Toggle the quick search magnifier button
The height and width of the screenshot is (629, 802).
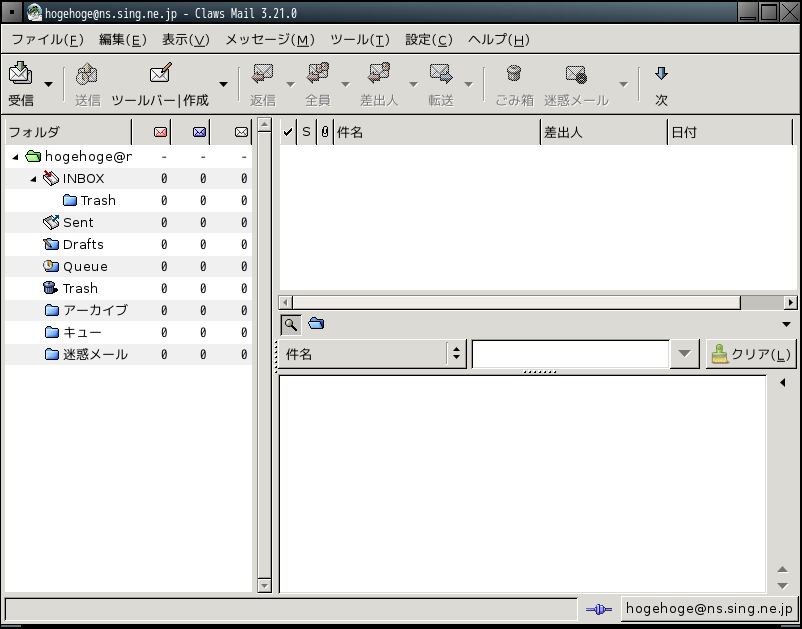click(x=290, y=323)
